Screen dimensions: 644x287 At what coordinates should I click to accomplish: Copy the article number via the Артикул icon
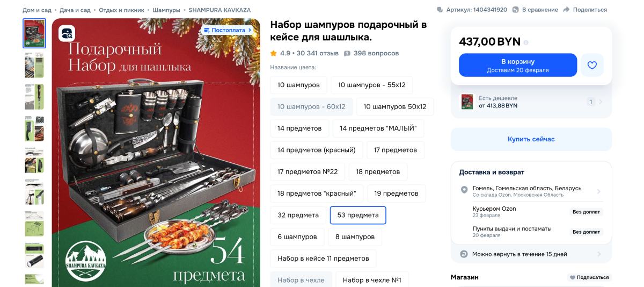tap(440, 10)
